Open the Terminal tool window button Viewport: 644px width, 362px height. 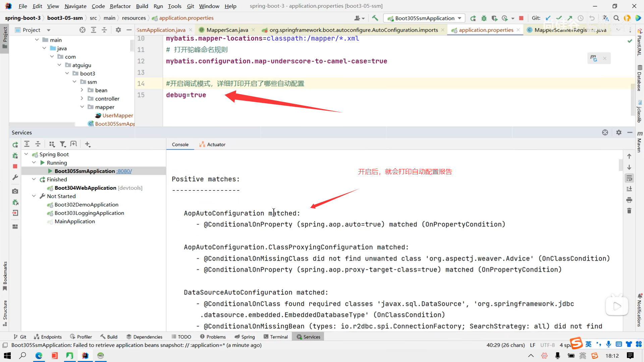[276, 337]
